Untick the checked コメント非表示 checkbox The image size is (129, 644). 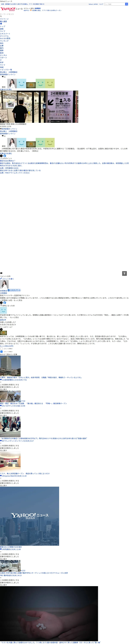pos(2,352)
